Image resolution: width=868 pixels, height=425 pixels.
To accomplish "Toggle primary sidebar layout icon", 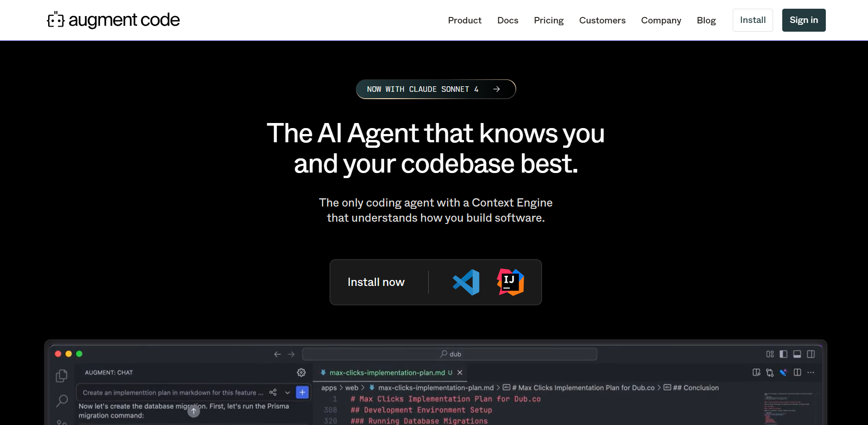I will click(784, 354).
